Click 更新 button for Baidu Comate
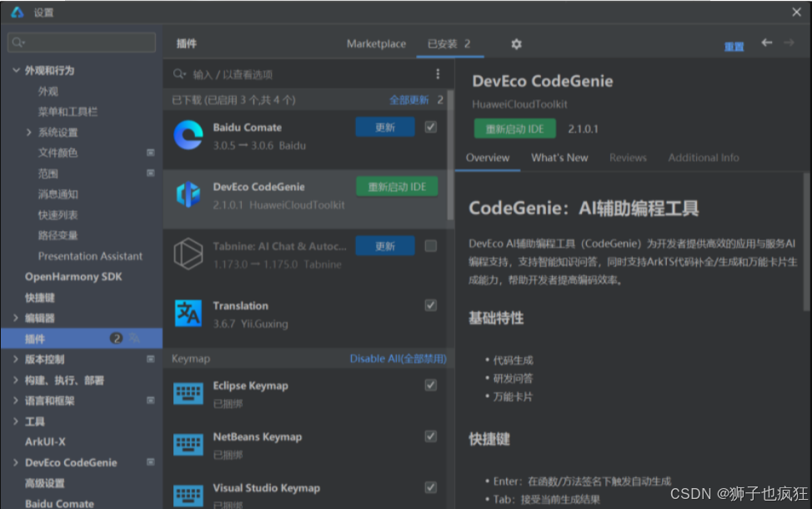This screenshot has height=509, width=812. [x=385, y=127]
